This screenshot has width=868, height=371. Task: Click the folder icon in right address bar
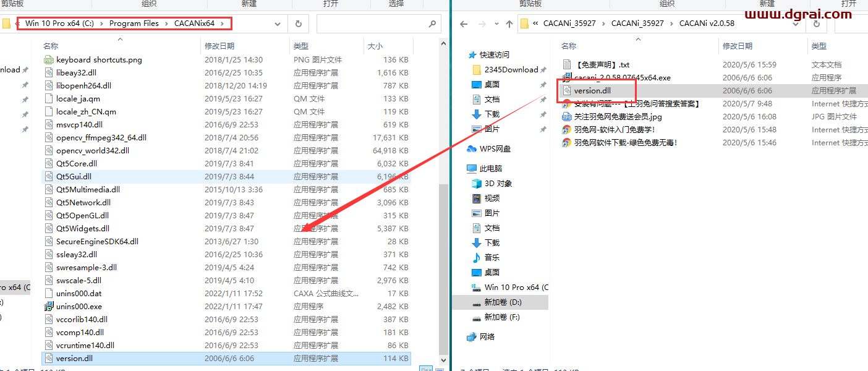click(524, 23)
